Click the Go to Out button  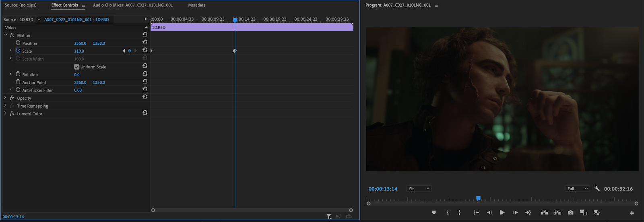[x=528, y=213]
